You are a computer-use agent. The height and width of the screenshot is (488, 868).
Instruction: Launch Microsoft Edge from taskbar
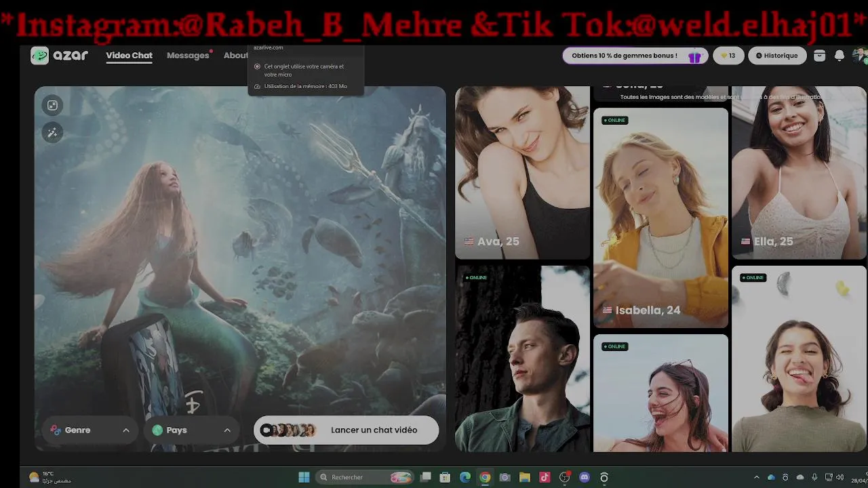465,477
